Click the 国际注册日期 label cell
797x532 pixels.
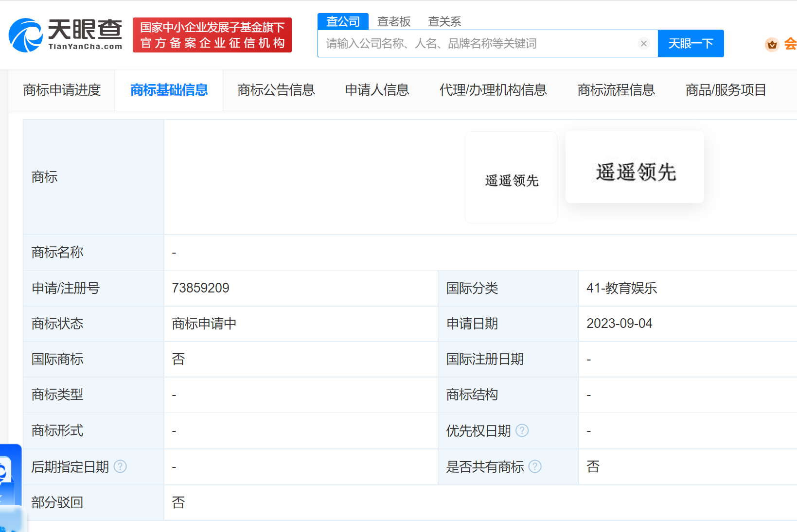tap(508, 359)
